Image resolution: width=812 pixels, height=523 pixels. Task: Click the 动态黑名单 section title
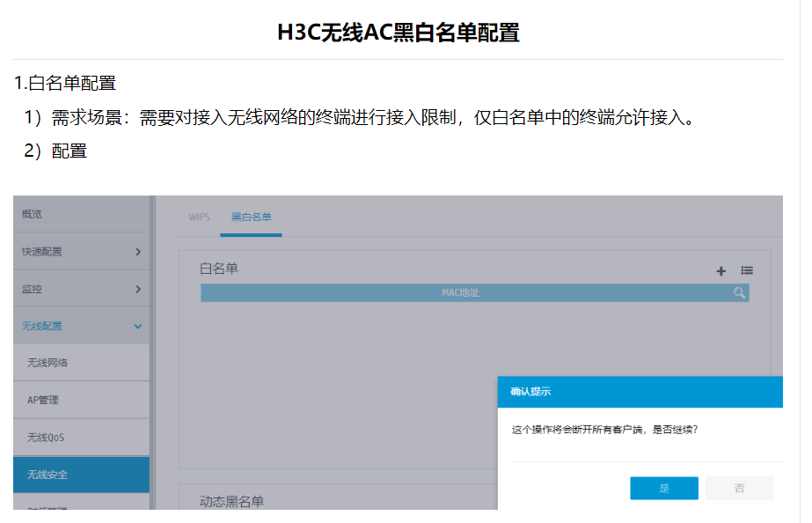pos(231,502)
